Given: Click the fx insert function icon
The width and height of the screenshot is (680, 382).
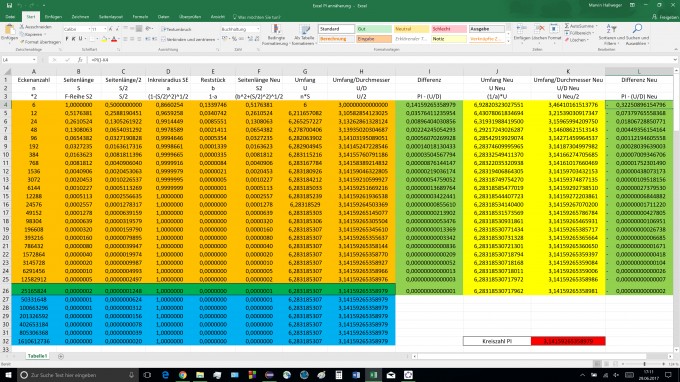Looking at the screenshot, I should coord(80,60).
